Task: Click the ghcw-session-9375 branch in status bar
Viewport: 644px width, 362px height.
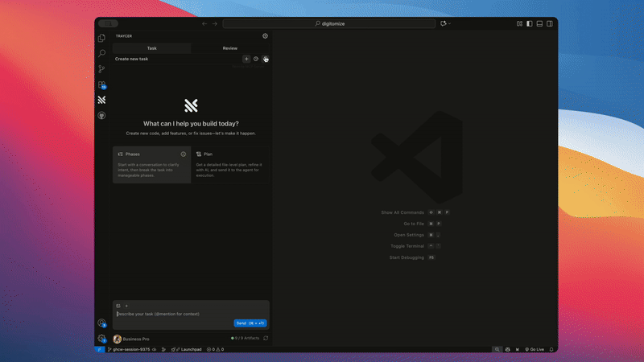Action: (128, 349)
